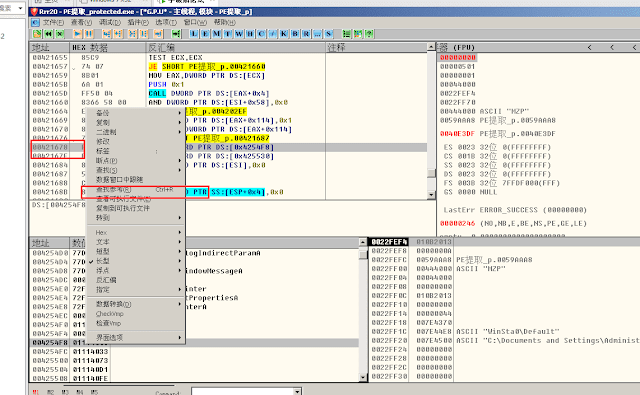Open the Log window (L) toolbar icon
This screenshot has width=640, height=395.
pyautogui.click(x=194, y=34)
